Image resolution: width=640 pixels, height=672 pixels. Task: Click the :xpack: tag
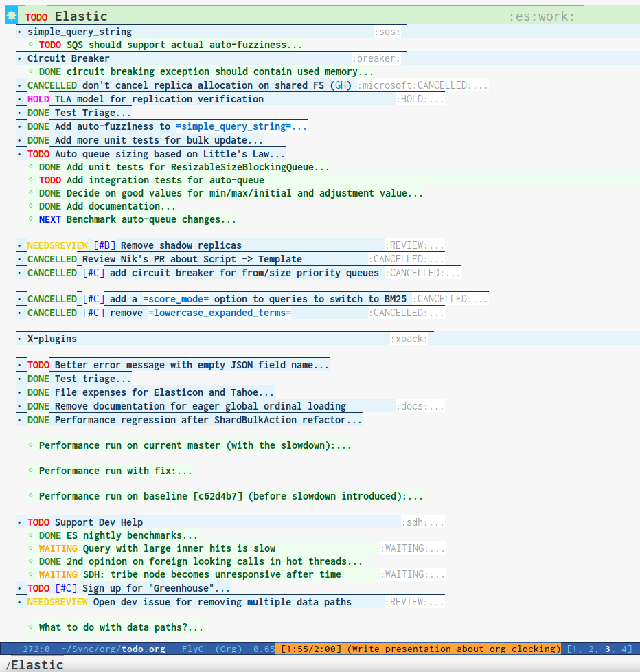click(x=409, y=339)
